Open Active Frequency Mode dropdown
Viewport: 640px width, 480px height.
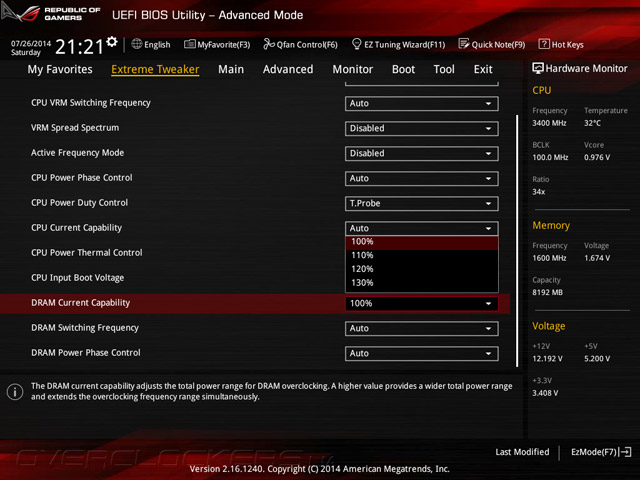tap(422, 153)
